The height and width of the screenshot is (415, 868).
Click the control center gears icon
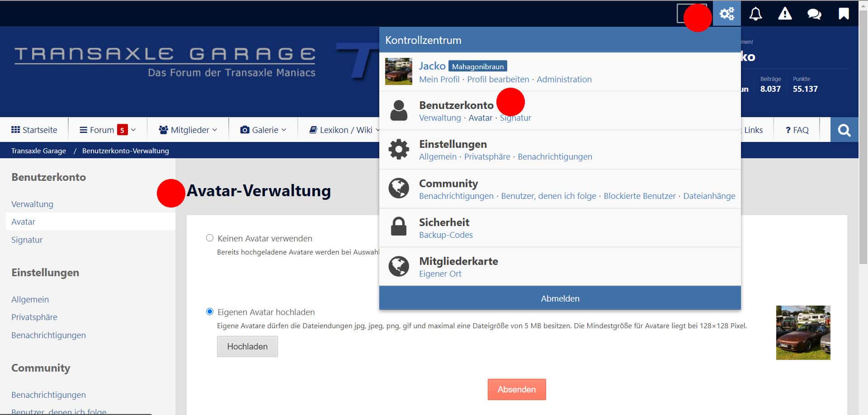coord(726,14)
